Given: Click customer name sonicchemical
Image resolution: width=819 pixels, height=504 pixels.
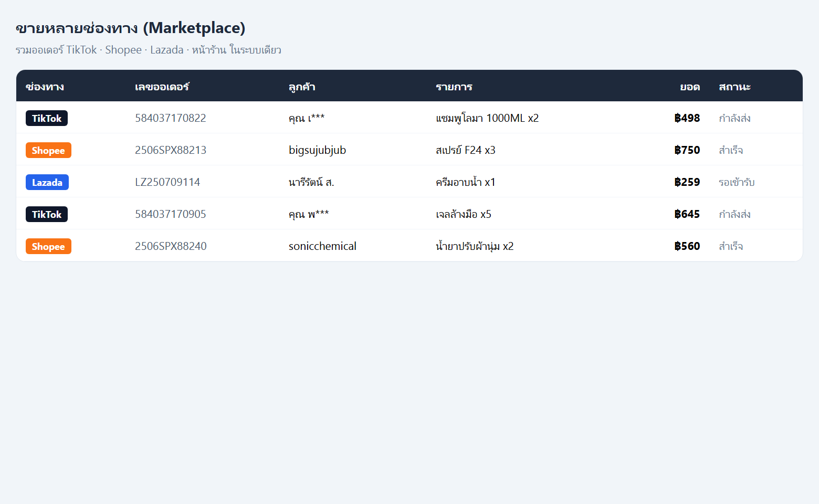Looking at the screenshot, I should point(322,246).
